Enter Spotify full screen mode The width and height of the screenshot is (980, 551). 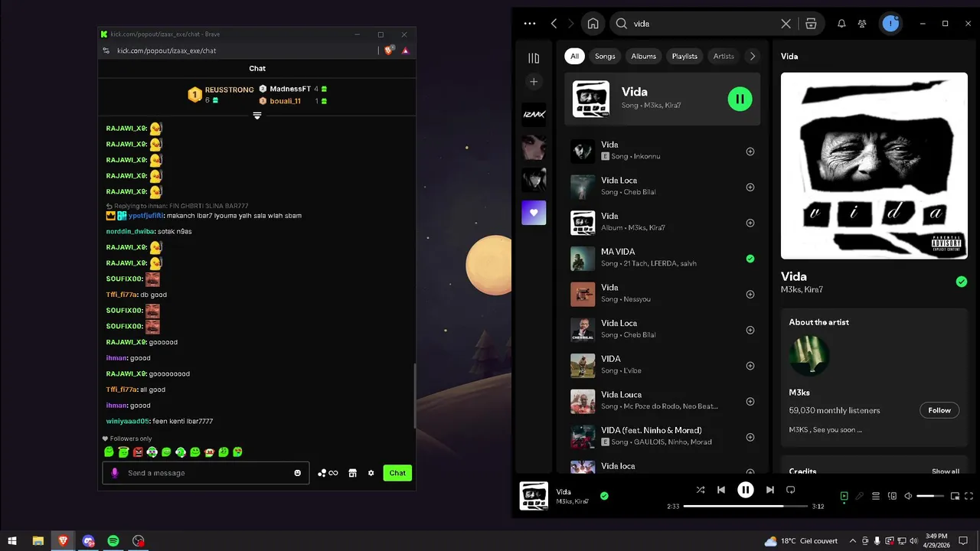click(969, 496)
